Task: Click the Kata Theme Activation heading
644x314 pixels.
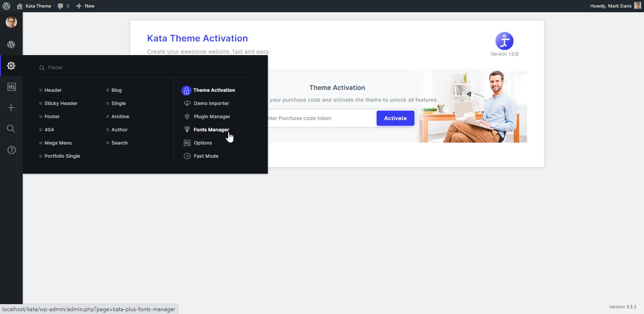Action: (198, 39)
